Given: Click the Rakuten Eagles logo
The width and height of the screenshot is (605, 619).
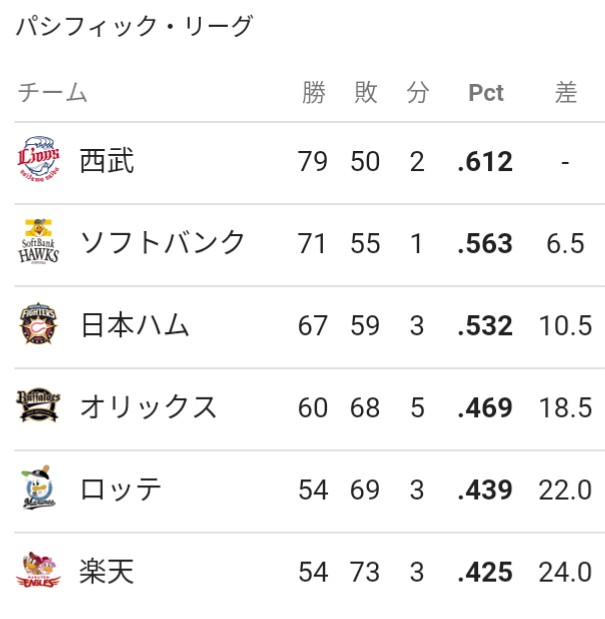Looking at the screenshot, I should (x=38, y=570).
